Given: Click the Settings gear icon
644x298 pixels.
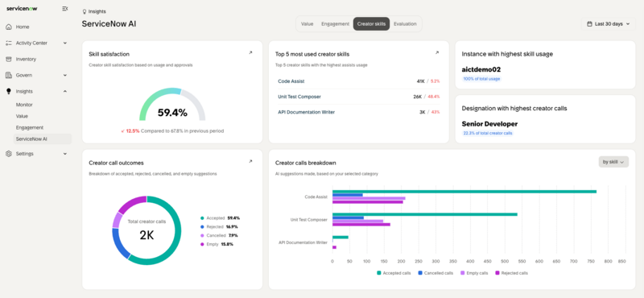Looking at the screenshot, I should coord(9,154).
